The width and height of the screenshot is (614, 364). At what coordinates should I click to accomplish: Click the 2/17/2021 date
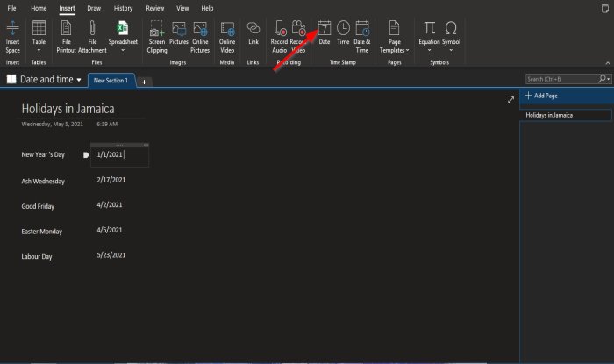pos(111,180)
